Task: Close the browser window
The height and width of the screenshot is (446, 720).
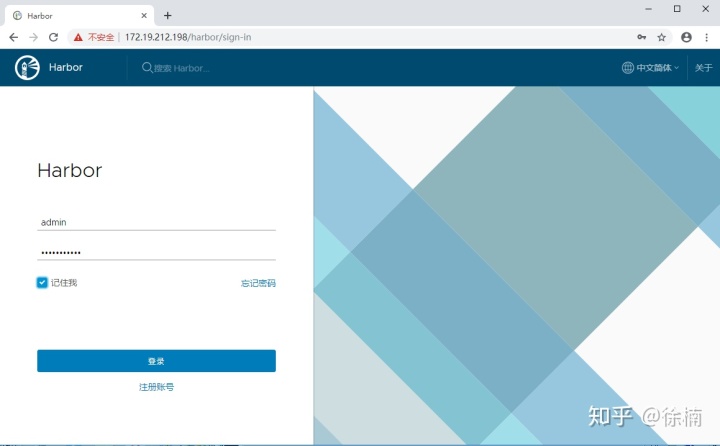Action: (706, 9)
